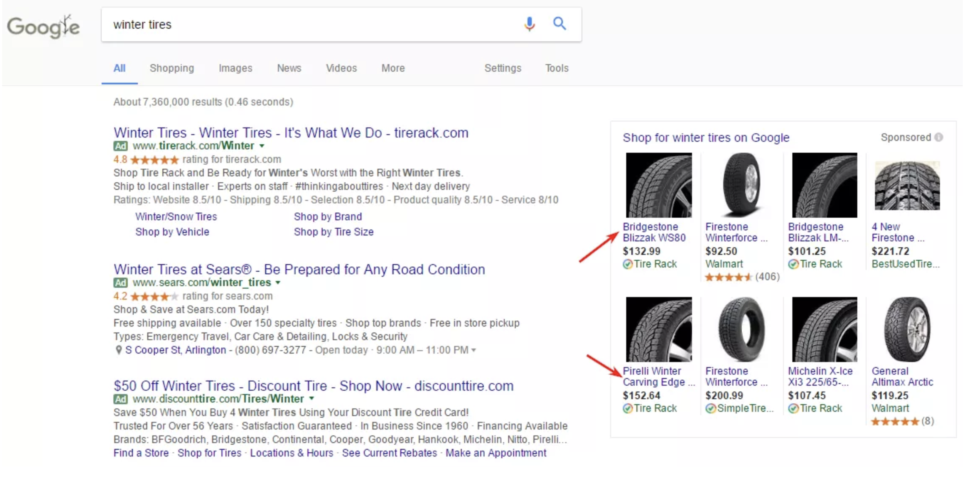Viewport: 980px width, 481px height.
Task: Expand the sears.com ad URL dropdown arrow
Action: point(278,283)
